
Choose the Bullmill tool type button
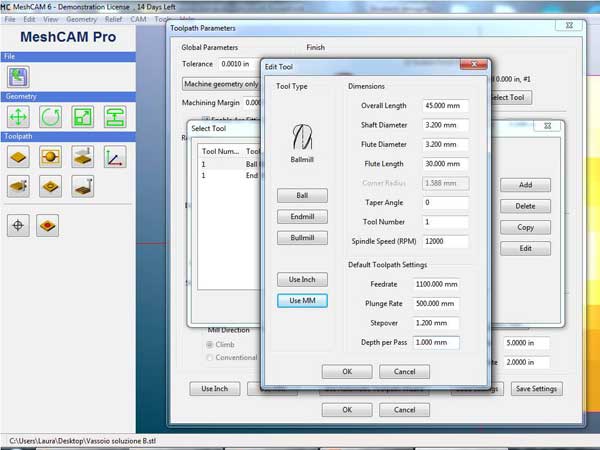point(302,238)
